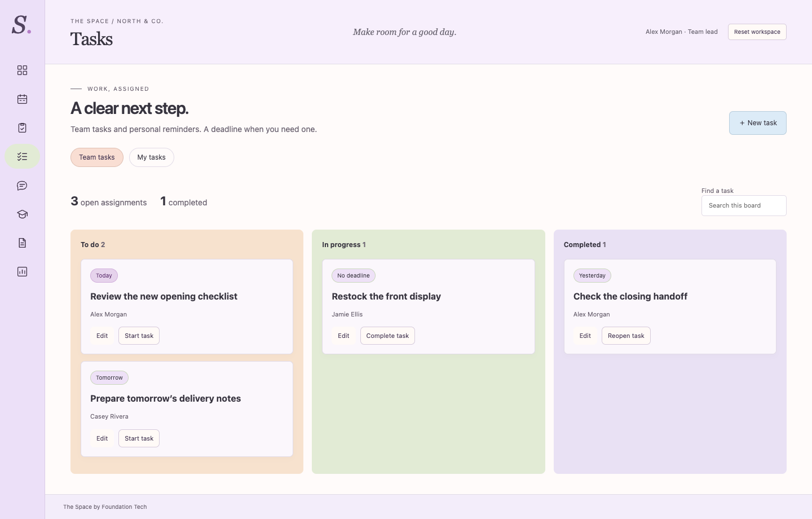The height and width of the screenshot is (519, 812).
Task: Open the dashboard grid icon in sidebar
Action: 22,70
